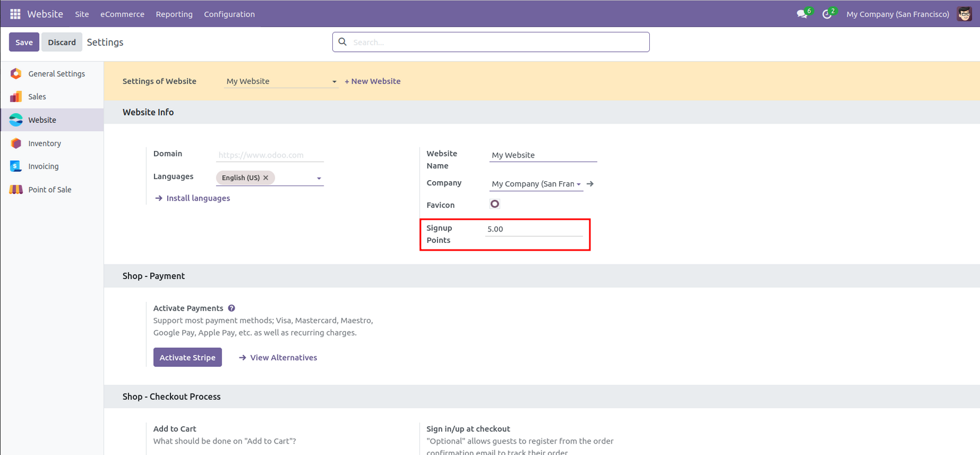Image resolution: width=980 pixels, height=455 pixels.
Task: Click the Install languages link
Action: [198, 198]
